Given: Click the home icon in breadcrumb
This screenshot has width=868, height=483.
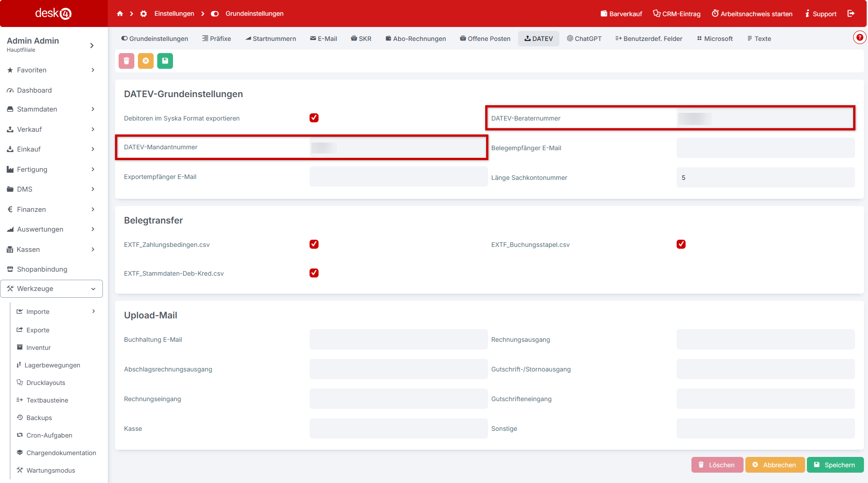Looking at the screenshot, I should (120, 13).
